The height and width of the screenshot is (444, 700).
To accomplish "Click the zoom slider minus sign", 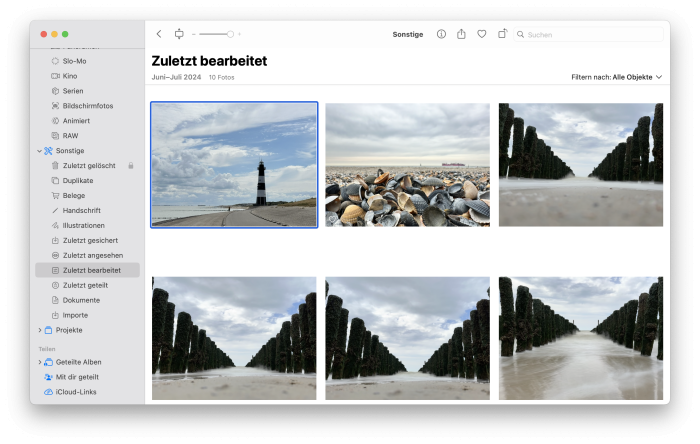I will pyautogui.click(x=194, y=34).
